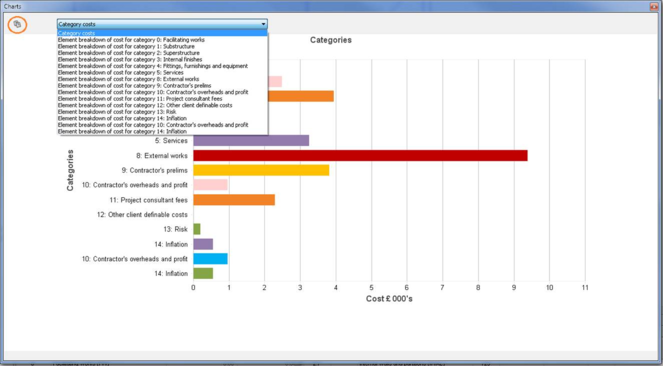Select category 4: Fittings, furnishings and equipment
Image resolution: width=663 pixels, height=366 pixels.
tap(162, 66)
